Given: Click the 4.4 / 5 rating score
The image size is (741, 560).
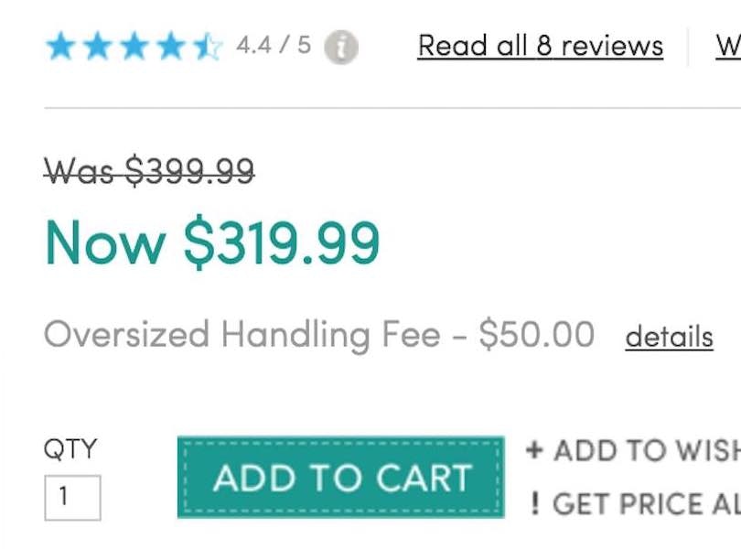Looking at the screenshot, I should tap(274, 45).
